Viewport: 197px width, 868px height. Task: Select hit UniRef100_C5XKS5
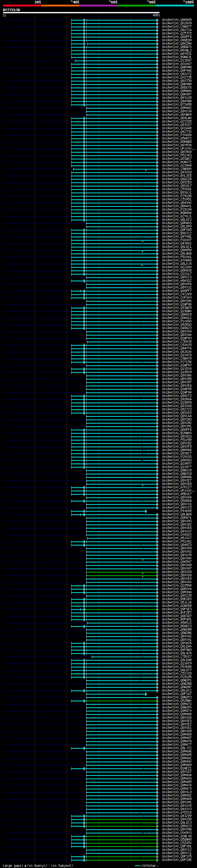click(x=177, y=345)
